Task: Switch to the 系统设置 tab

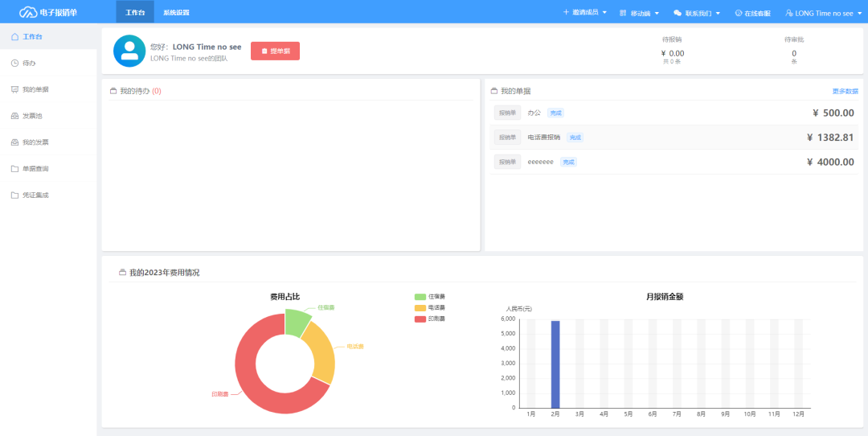Action: coord(176,12)
